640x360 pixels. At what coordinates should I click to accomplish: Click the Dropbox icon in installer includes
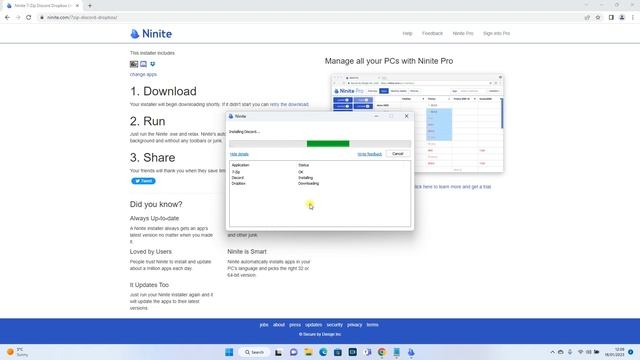click(153, 64)
